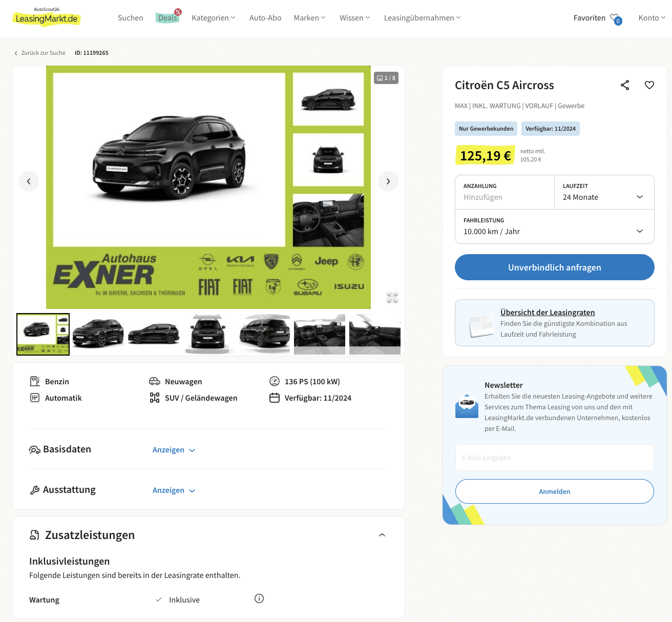Expand Basisdaten with Anzeigen
The image size is (672, 622).
[x=174, y=450]
